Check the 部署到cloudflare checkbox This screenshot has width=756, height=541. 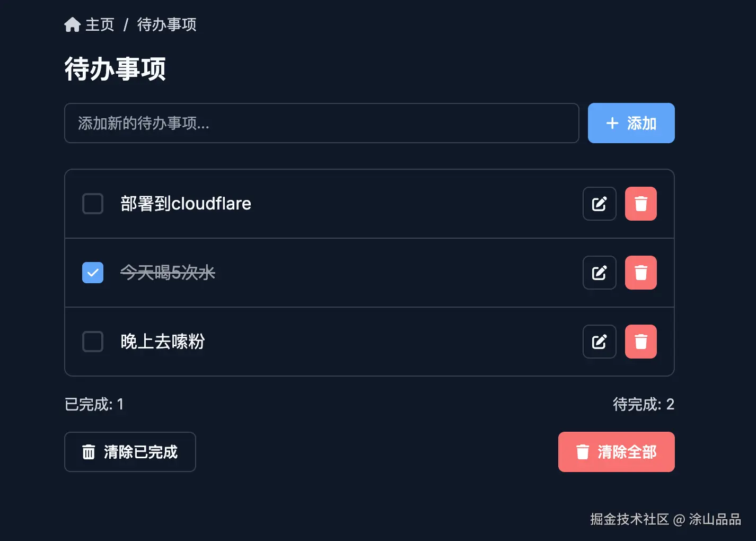93,204
